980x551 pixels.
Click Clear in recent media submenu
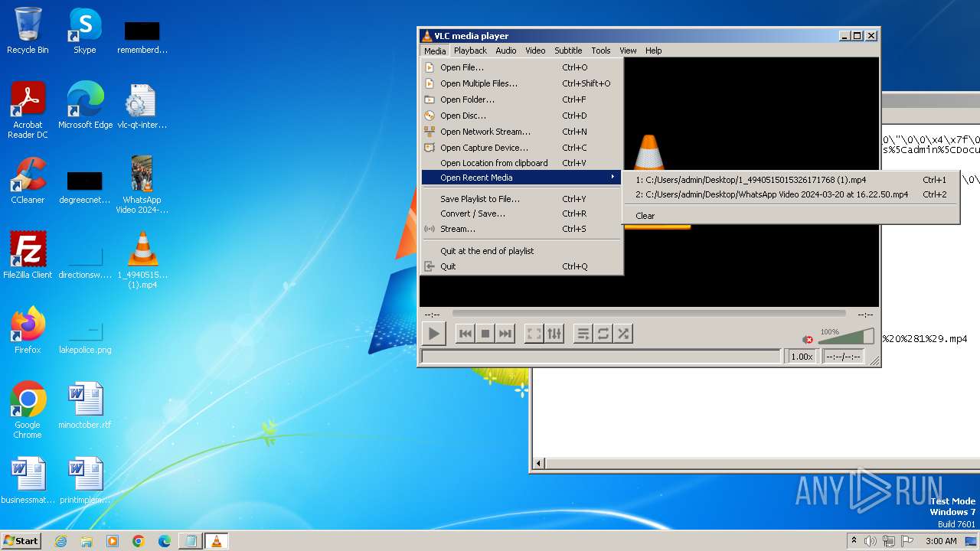[791, 216]
